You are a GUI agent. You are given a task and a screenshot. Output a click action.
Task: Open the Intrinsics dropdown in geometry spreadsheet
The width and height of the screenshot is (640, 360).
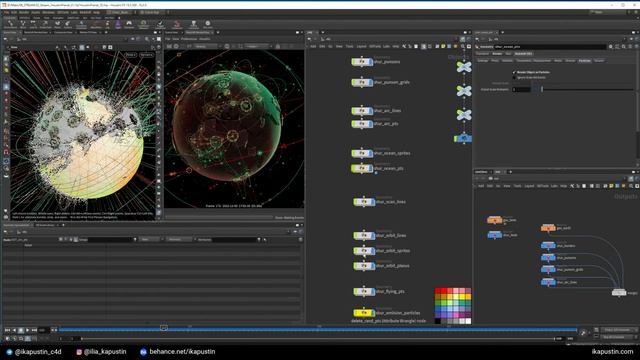coord(179,240)
